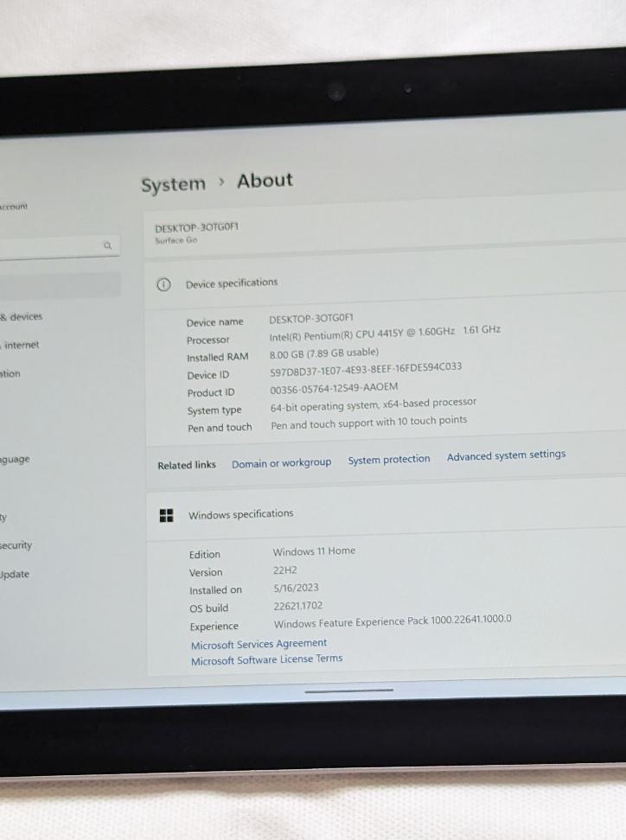This screenshot has width=626, height=840.
Task: Click the 'About' page title
Action: point(265,181)
